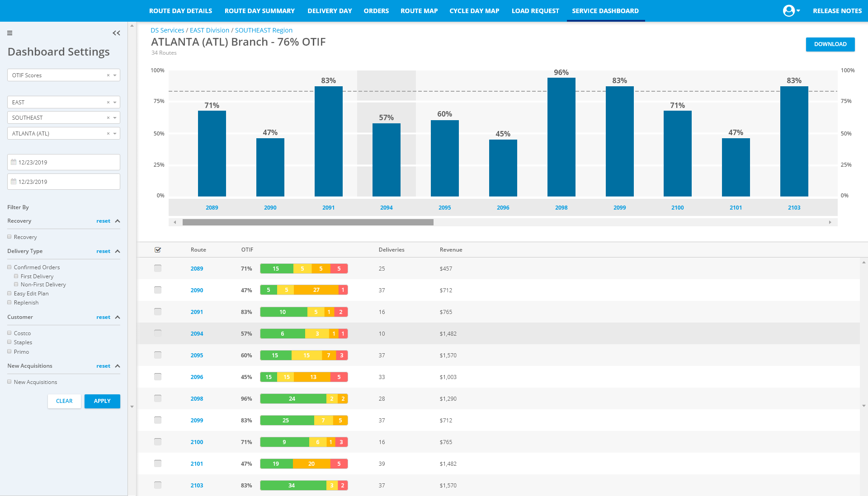Click inside the start date input field

coord(63,162)
